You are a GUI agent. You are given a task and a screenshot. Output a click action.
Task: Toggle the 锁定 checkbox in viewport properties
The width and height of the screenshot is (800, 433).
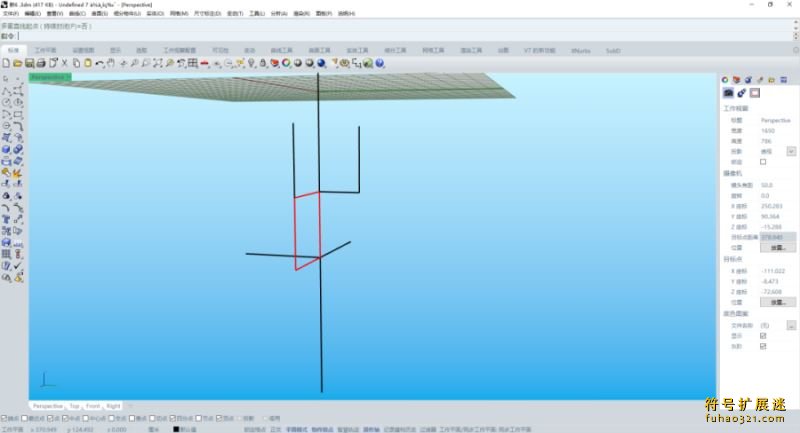[x=763, y=162]
